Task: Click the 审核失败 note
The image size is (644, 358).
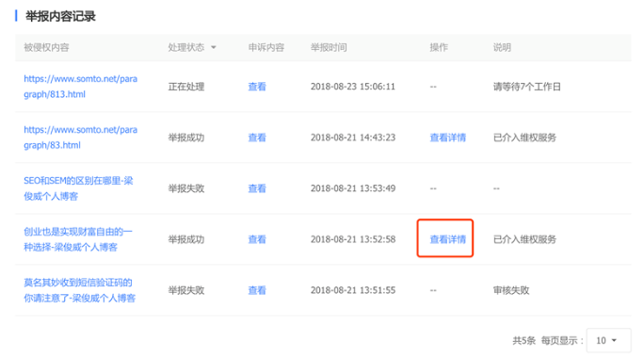Action: (x=511, y=290)
